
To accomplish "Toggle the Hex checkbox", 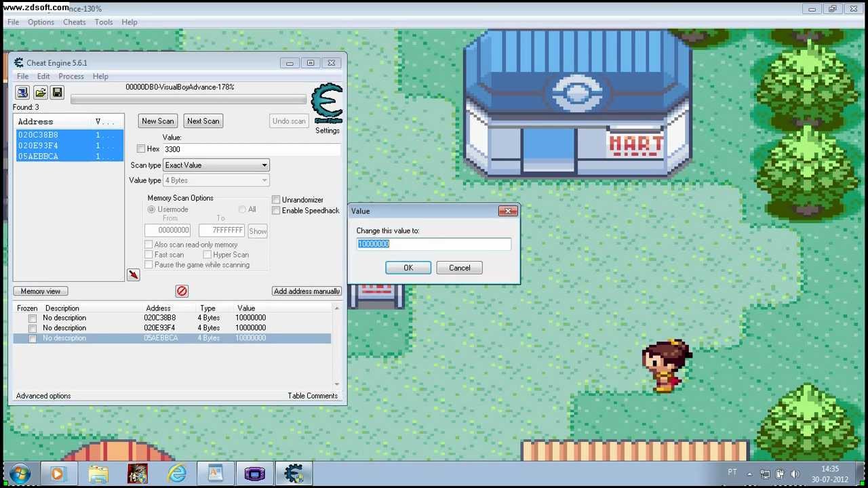I will click(x=141, y=149).
